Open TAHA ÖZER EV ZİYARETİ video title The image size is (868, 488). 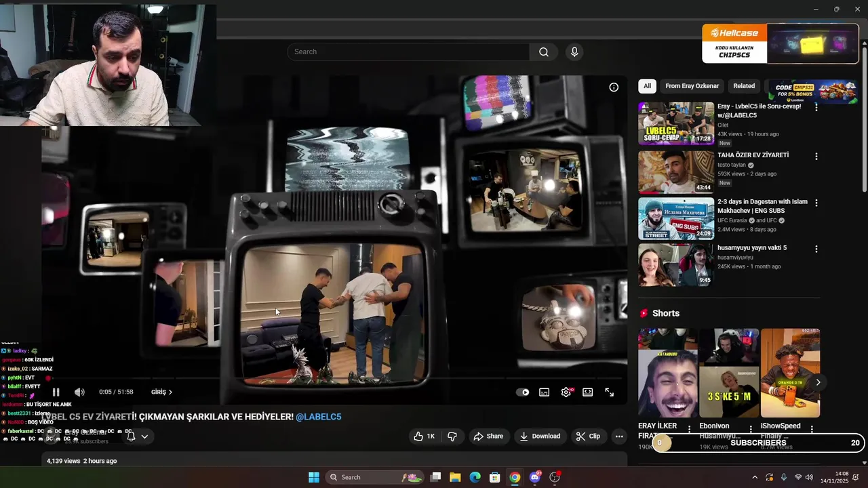[753, 155]
